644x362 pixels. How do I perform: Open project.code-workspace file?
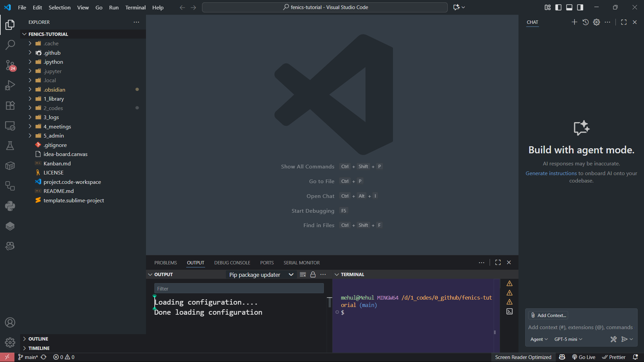point(83,182)
